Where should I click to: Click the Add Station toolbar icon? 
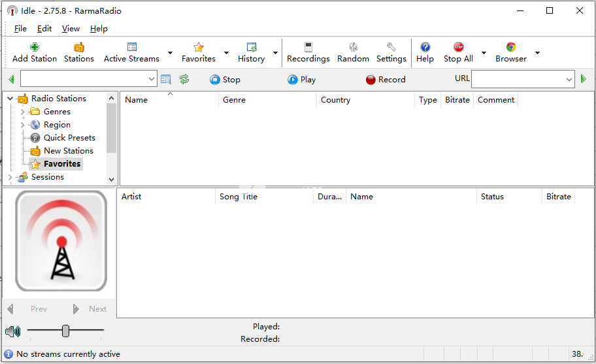[35, 47]
